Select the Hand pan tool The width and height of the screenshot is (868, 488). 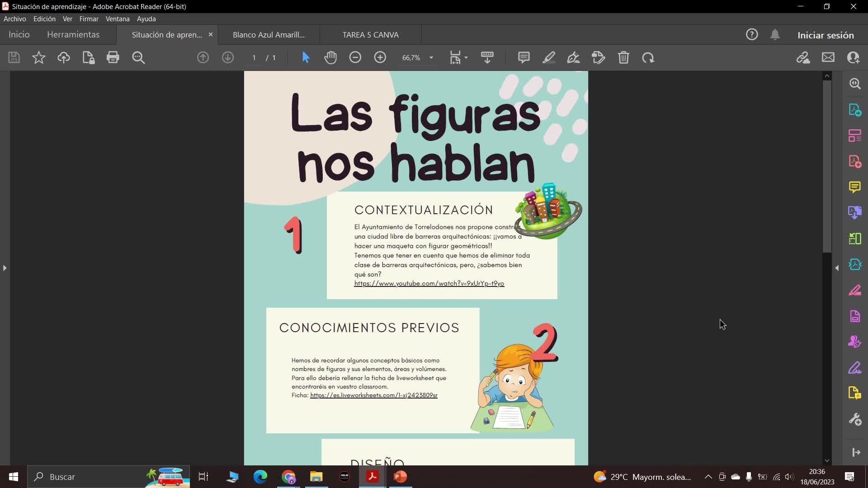[x=330, y=57]
